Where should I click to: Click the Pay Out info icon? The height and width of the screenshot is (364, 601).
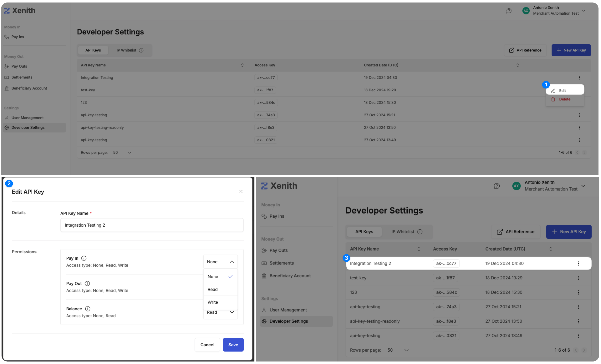[87, 284]
